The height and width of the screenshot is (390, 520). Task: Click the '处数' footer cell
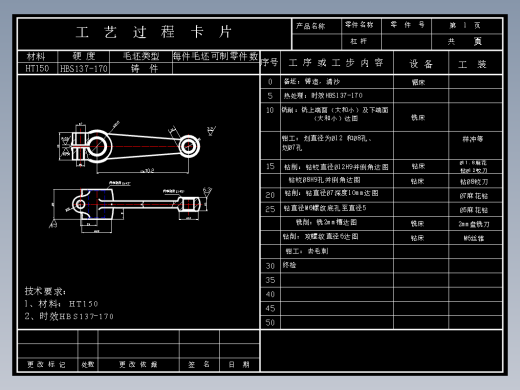click(88, 364)
